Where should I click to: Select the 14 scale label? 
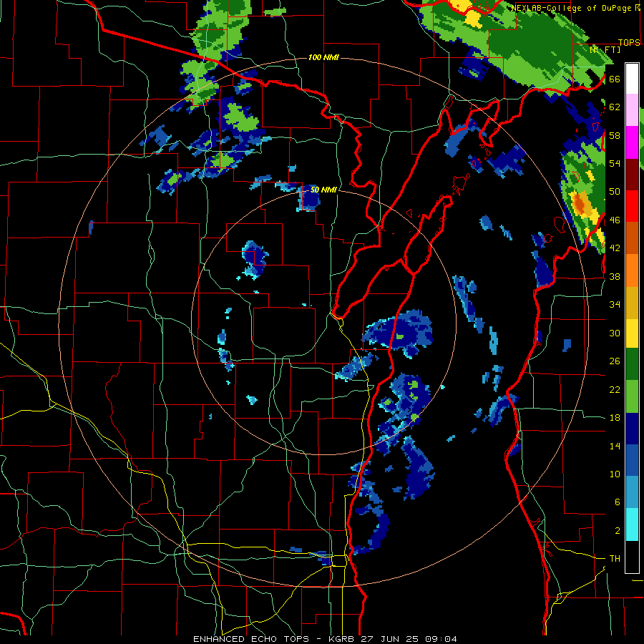(x=615, y=446)
